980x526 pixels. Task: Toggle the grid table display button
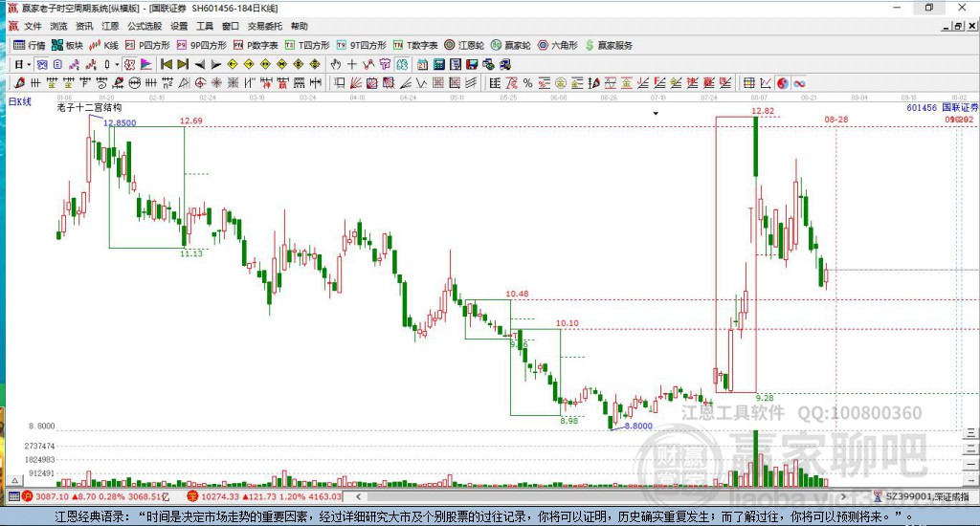click(x=748, y=83)
